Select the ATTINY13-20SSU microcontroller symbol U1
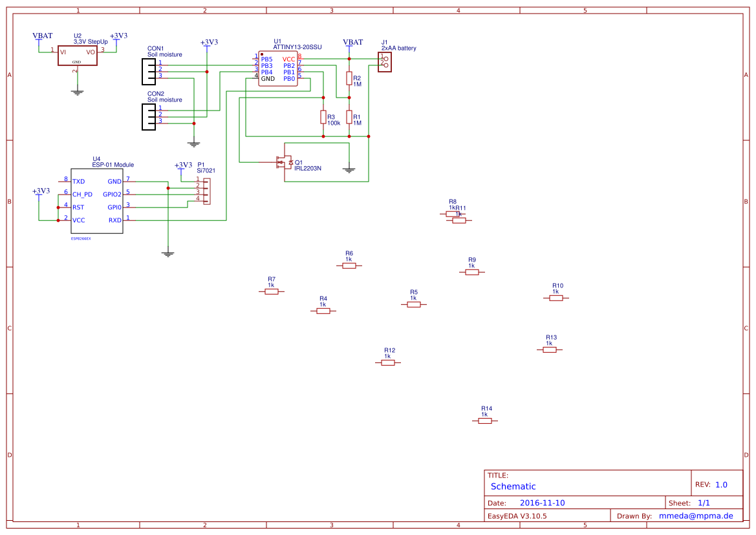 click(278, 68)
